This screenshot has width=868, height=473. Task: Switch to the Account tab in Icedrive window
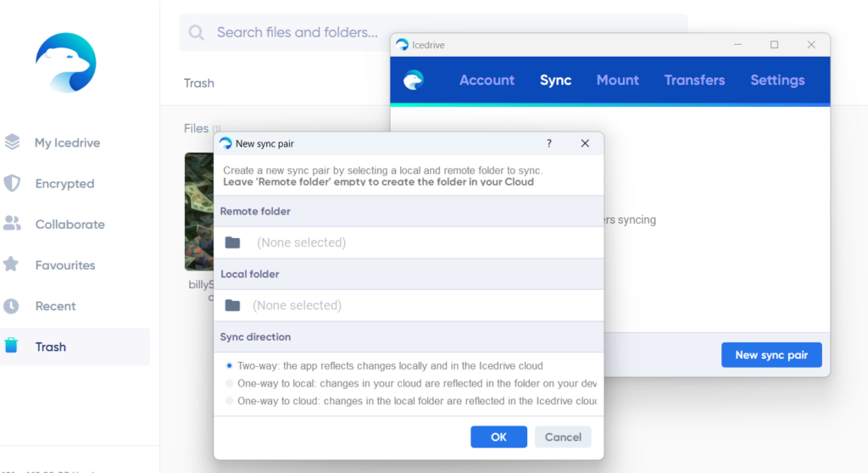tap(487, 81)
